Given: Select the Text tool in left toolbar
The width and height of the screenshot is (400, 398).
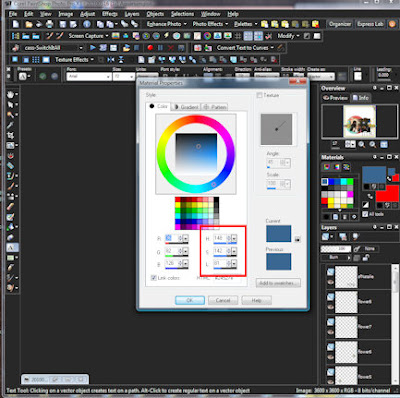Looking at the screenshot, I should [11, 248].
